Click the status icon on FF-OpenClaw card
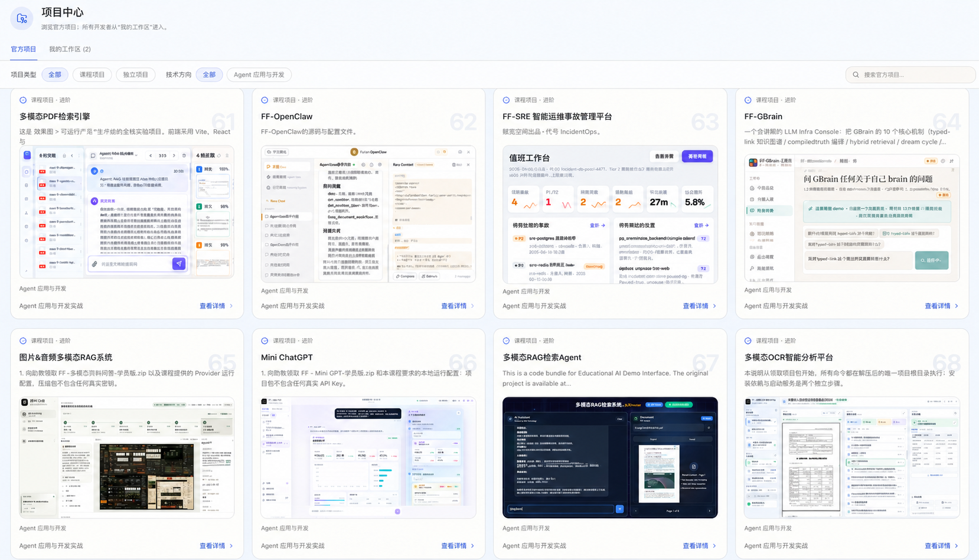The image size is (979, 560). [x=265, y=100]
